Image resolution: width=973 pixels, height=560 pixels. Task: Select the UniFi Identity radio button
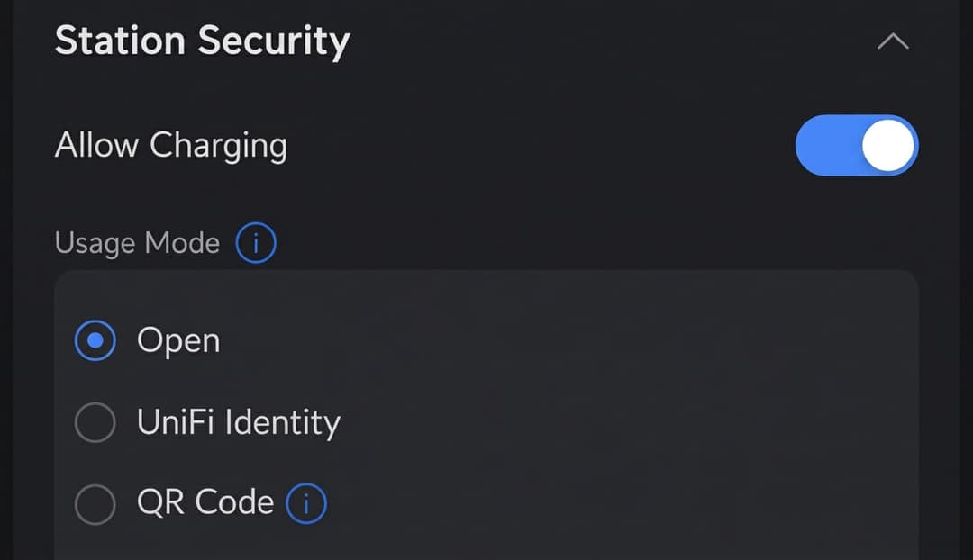(x=95, y=422)
